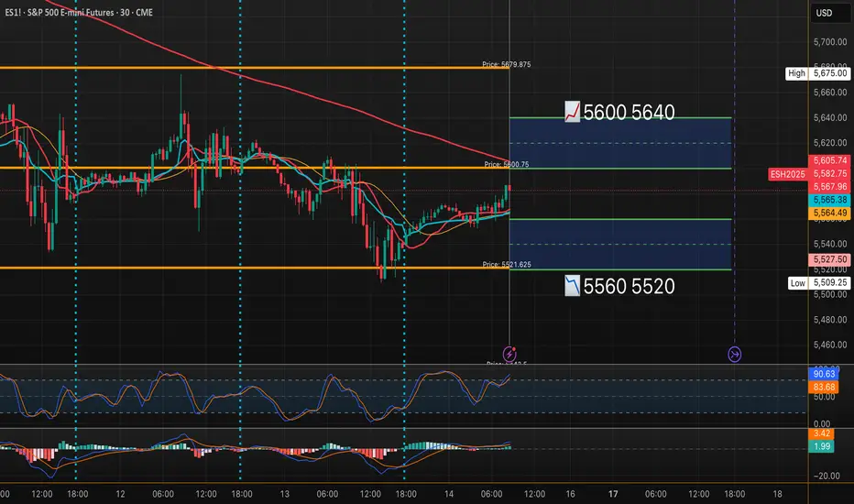Click the Low 5,509.25 price label
The width and height of the screenshot is (854, 504).
click(820, 283)
